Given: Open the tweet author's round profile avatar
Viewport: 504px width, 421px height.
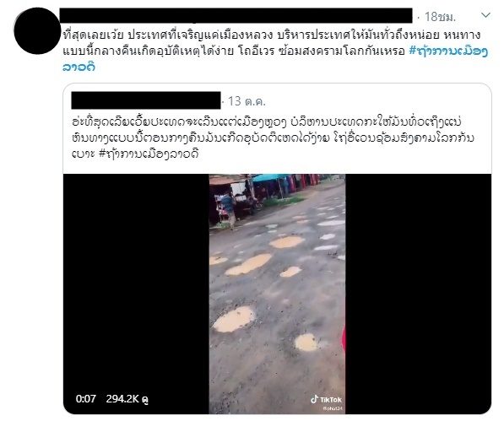Looking at the screenshot, I should pos(37,31).
